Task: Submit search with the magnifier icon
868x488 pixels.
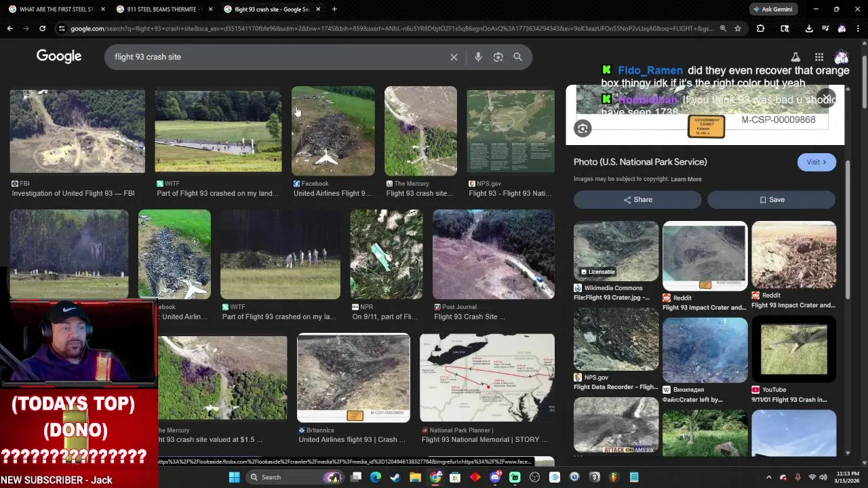Action: [x=518, y=57]
